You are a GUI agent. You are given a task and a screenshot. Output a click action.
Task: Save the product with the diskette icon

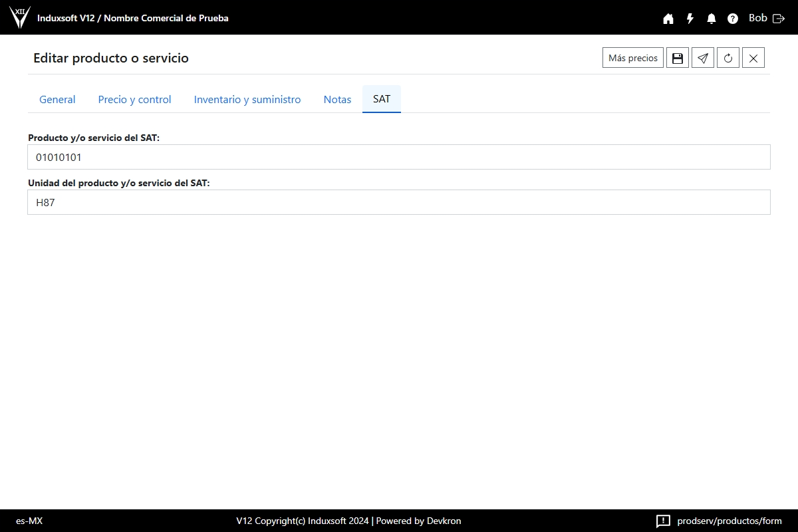tap(678, 58)
